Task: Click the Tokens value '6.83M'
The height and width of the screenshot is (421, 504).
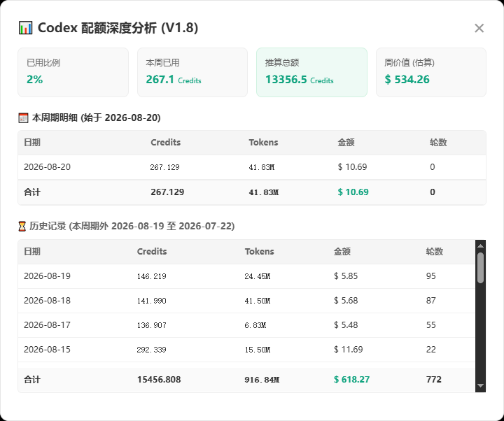Action: click(255, 325)
